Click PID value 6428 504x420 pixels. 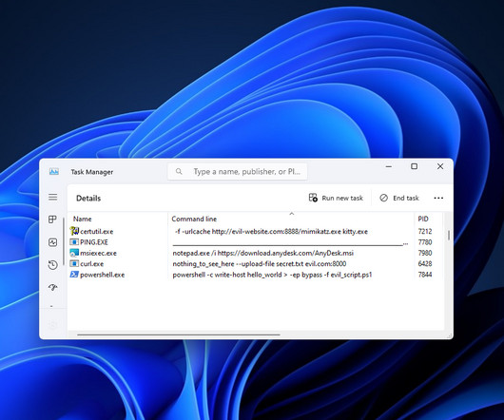[x=425, y=264]
